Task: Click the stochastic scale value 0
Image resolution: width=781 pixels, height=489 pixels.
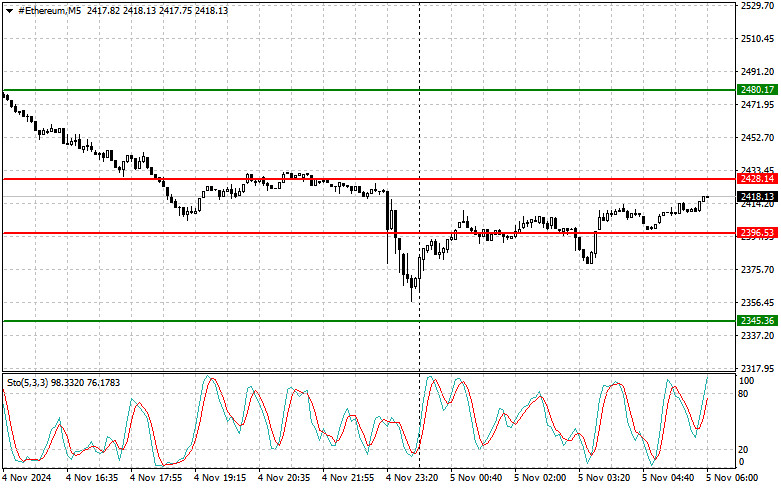Action: (x=741, y=462)
